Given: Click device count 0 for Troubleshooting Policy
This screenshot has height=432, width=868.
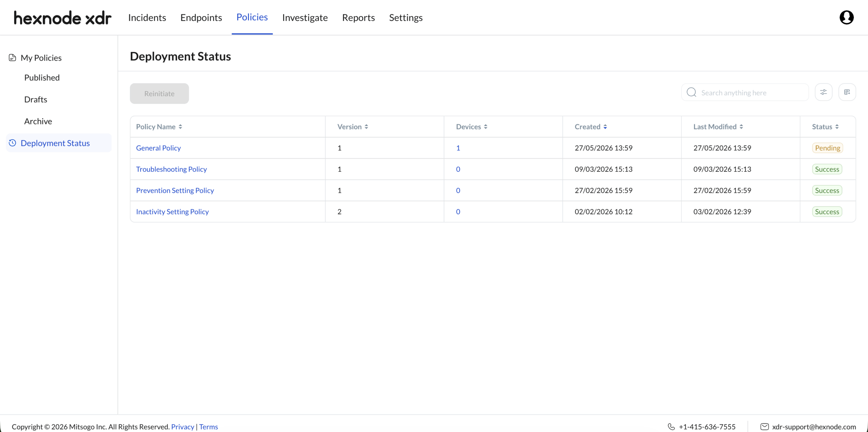Looking at the screenshot, I should tap(458, 169).
